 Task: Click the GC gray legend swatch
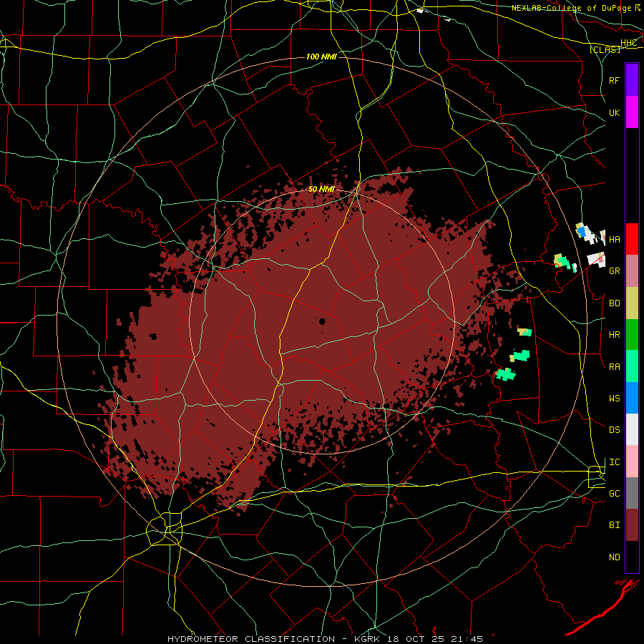click(632, 493)
